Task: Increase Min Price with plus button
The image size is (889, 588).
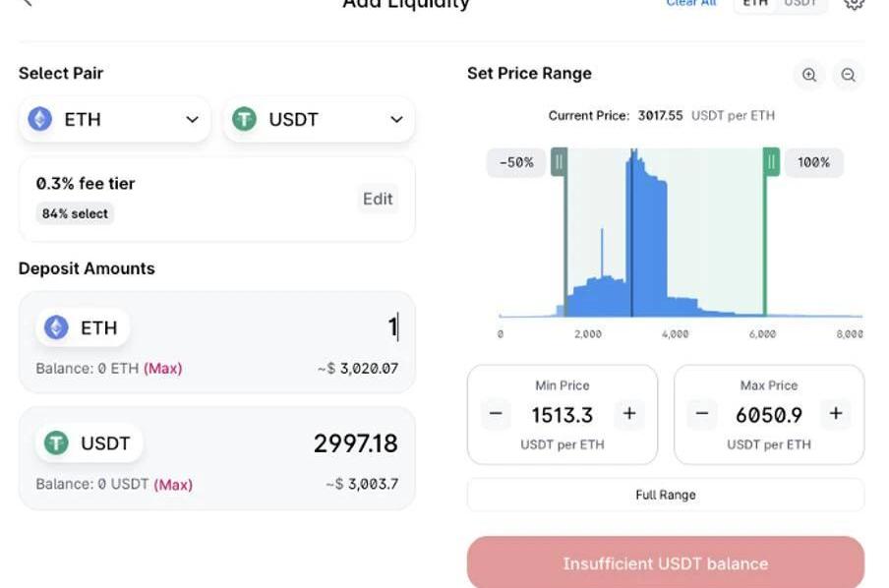Action: pyautogui.click(x=629, y=414)
